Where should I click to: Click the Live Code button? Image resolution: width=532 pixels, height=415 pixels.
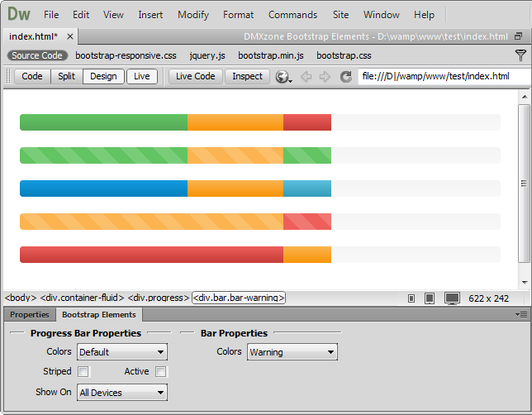pos(196,76)
